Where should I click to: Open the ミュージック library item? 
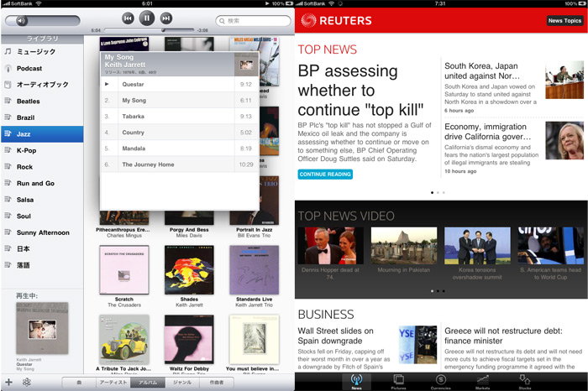tap(42, 52)
